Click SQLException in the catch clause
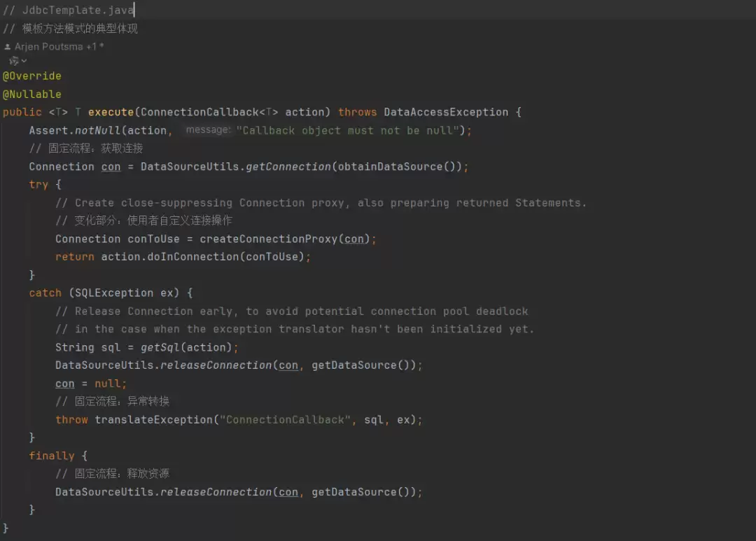 click(x=114, y=293)
